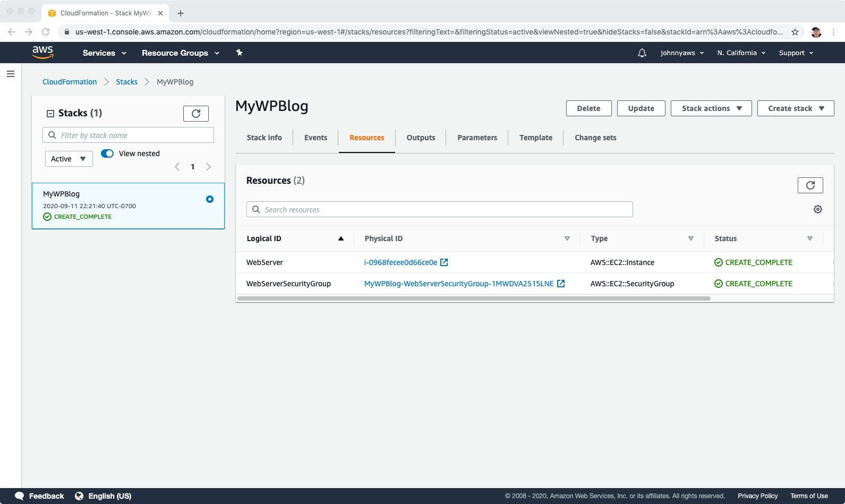Switch to the Outputs tab

tap(421, 138)
